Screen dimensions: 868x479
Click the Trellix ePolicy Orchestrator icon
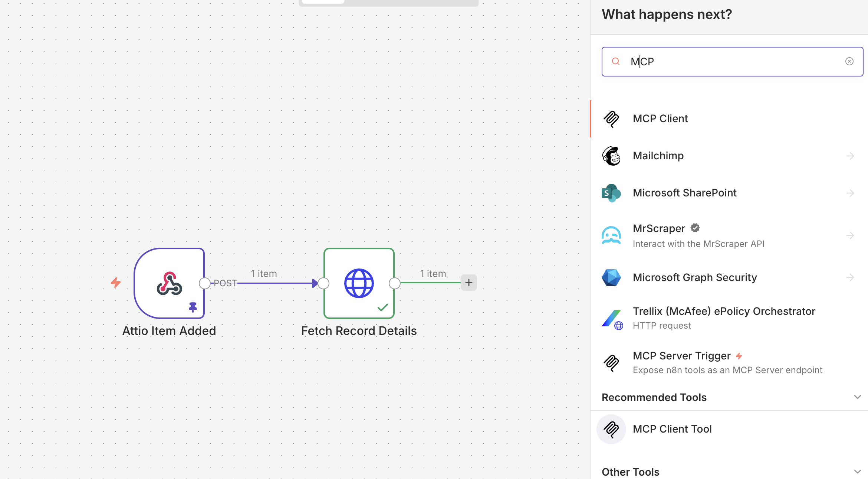pos(612,318)
